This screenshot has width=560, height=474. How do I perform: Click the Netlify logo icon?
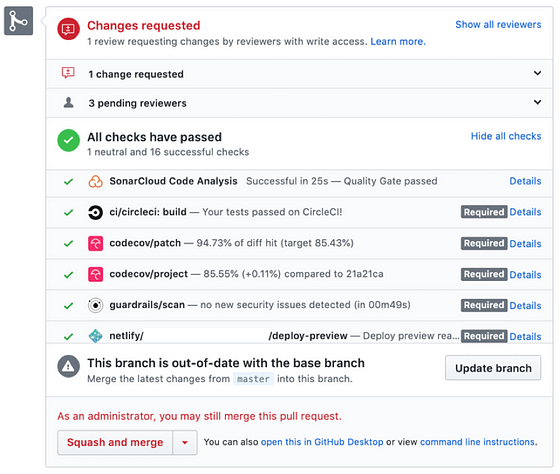(95, 336)
